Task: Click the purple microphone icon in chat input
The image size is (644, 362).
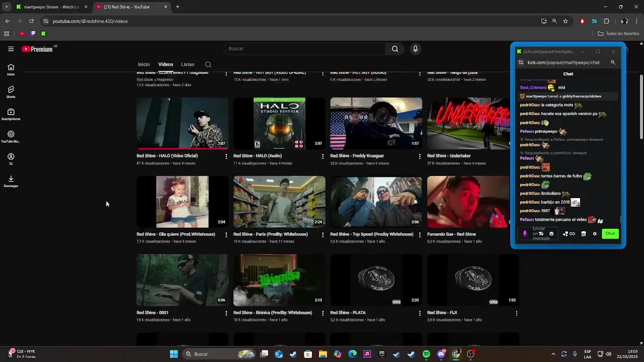Action: coord(525,234)
